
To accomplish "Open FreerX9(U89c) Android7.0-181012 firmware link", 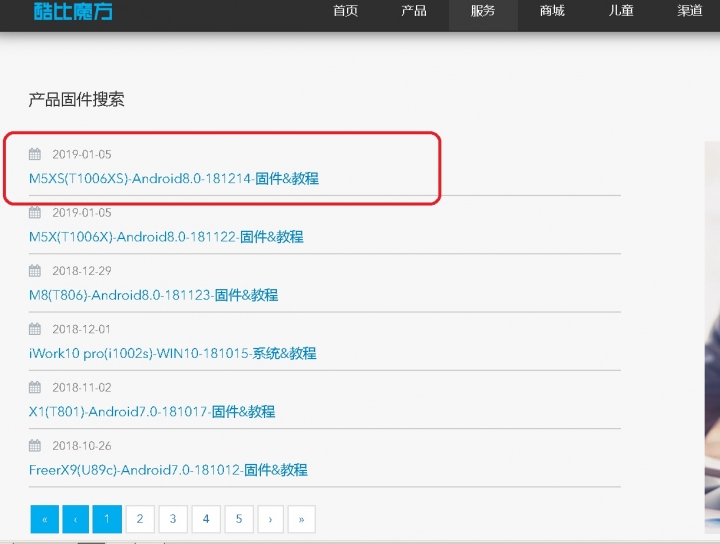I will point(168,470).
